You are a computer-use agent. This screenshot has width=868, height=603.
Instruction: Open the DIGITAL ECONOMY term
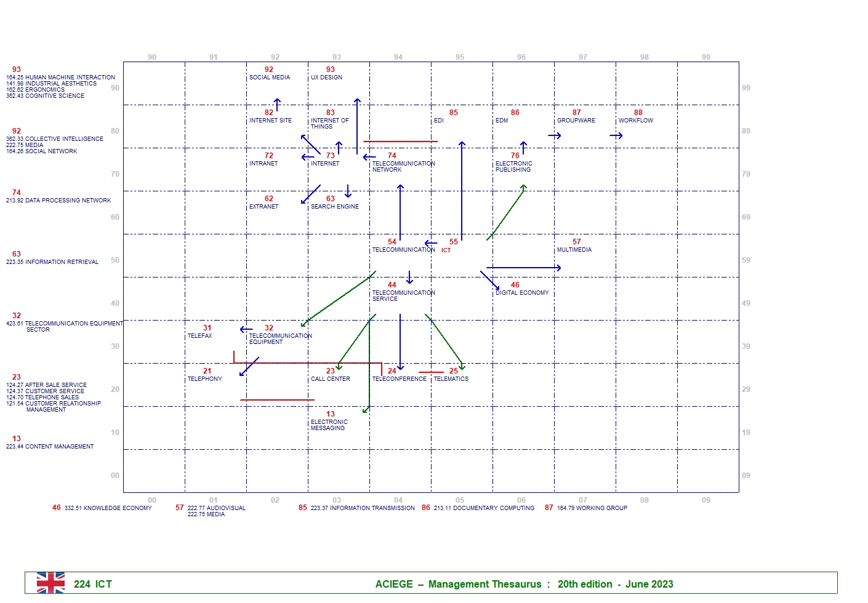pyautogui.click(x=522, y=293)
